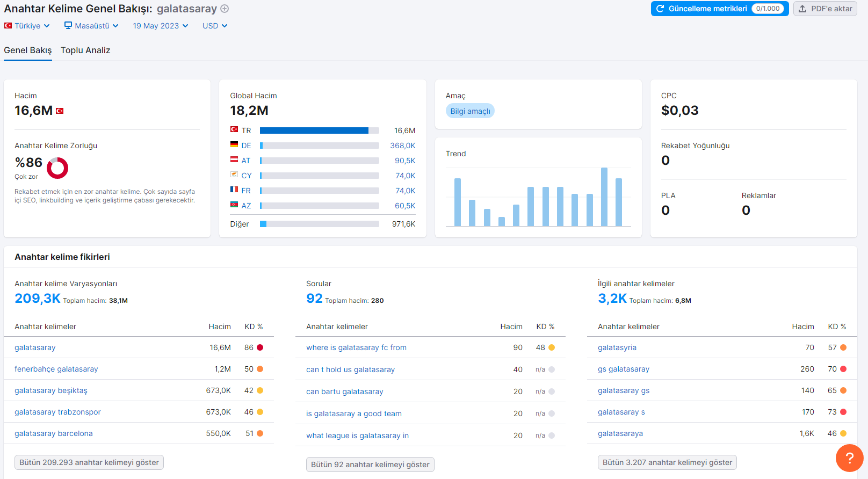
Task: Open the Masaüstü device dropdown
Action: [91, 26]
